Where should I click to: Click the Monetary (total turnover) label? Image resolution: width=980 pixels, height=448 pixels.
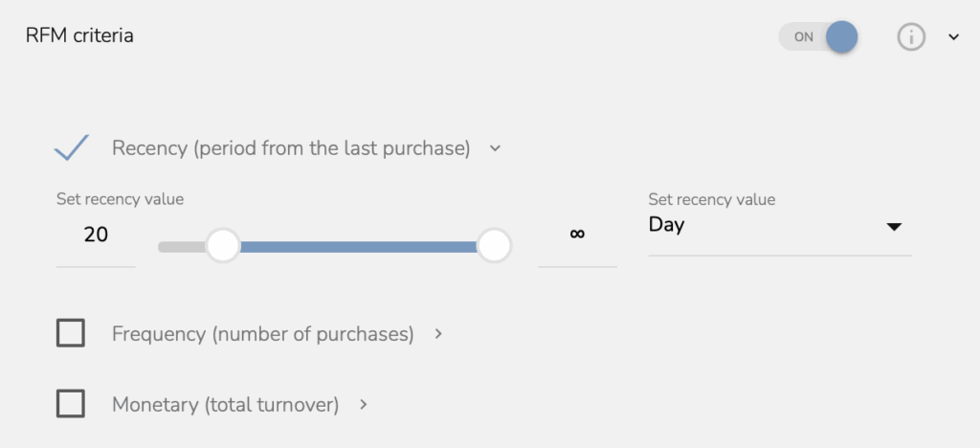(226, 405)
